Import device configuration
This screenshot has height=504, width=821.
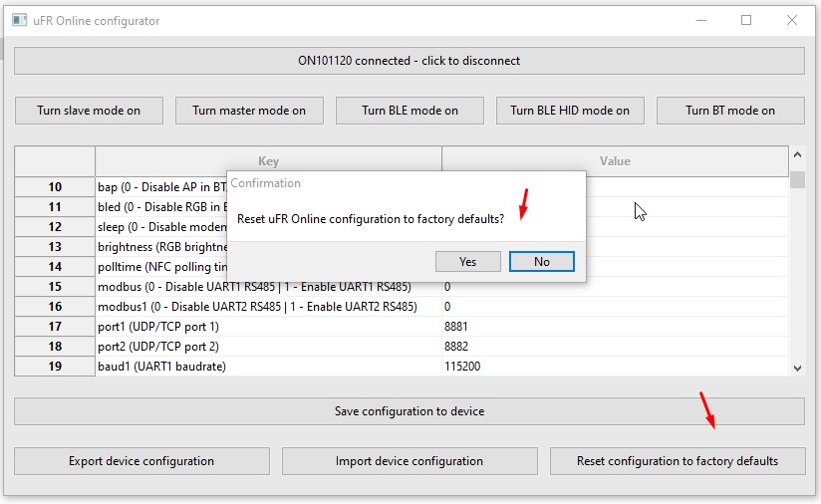[410, 461]
